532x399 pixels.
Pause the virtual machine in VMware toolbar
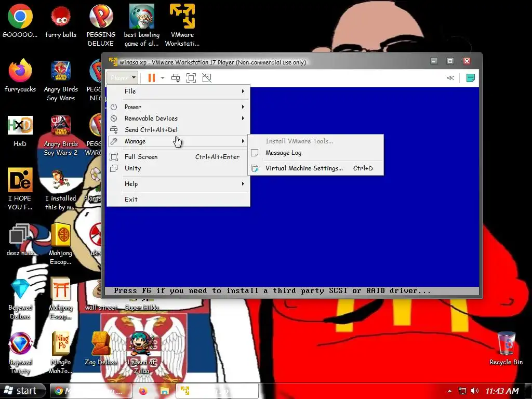pos(151,78)
